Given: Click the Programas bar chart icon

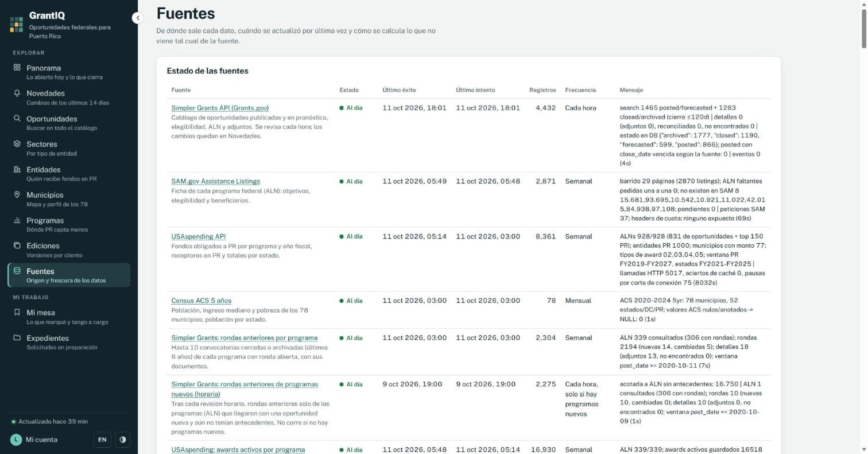Looking at the screenshot, I should (17, 220).
